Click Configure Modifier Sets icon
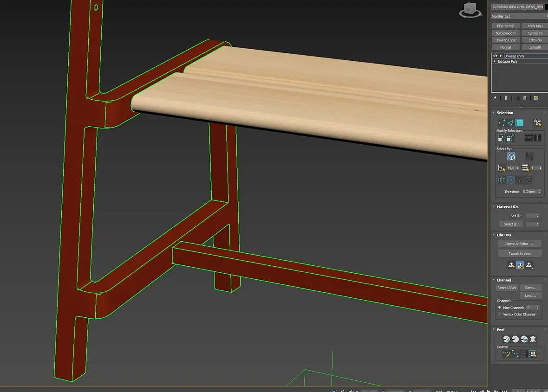Screen dimensions: 548x392 pyautogui.click(x=536, y=98)
